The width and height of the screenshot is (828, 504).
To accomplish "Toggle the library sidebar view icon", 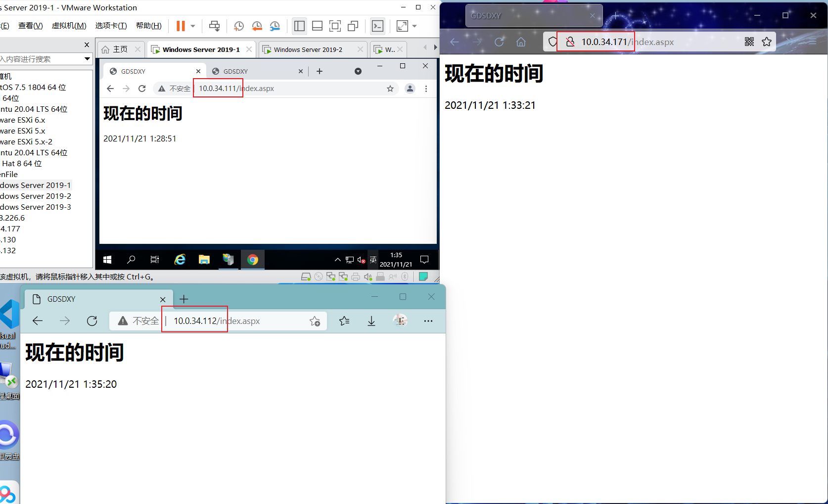I will click(299, 26).
